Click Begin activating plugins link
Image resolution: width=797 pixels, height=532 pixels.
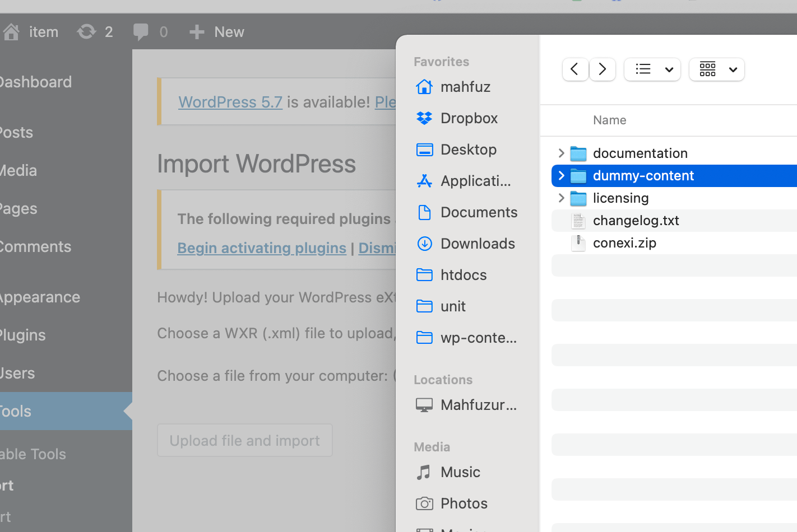(262, 248)
